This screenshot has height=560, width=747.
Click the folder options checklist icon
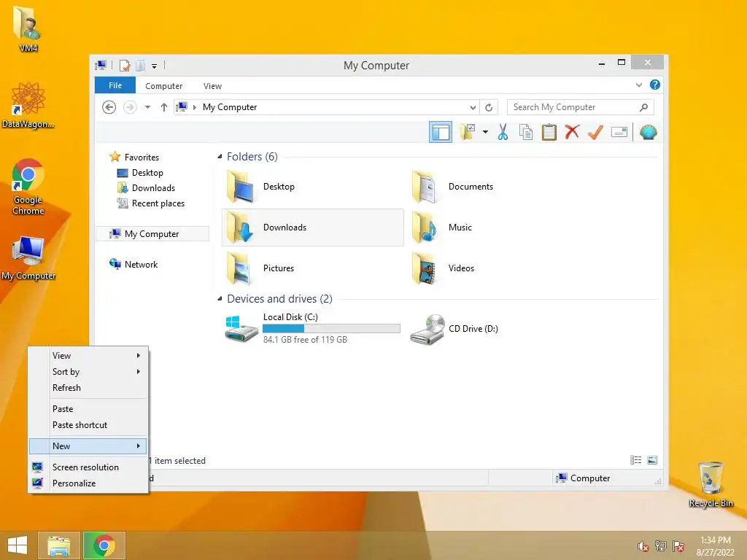(468, 132)
